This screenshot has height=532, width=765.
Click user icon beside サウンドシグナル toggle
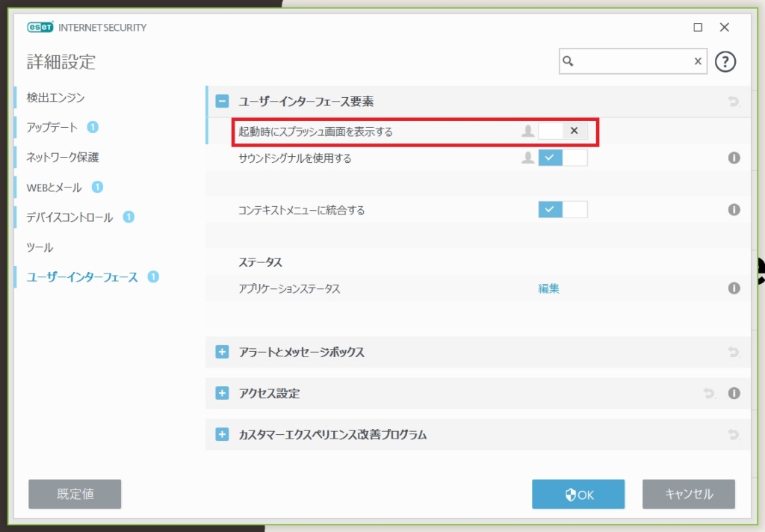click(x=527, y=158)
